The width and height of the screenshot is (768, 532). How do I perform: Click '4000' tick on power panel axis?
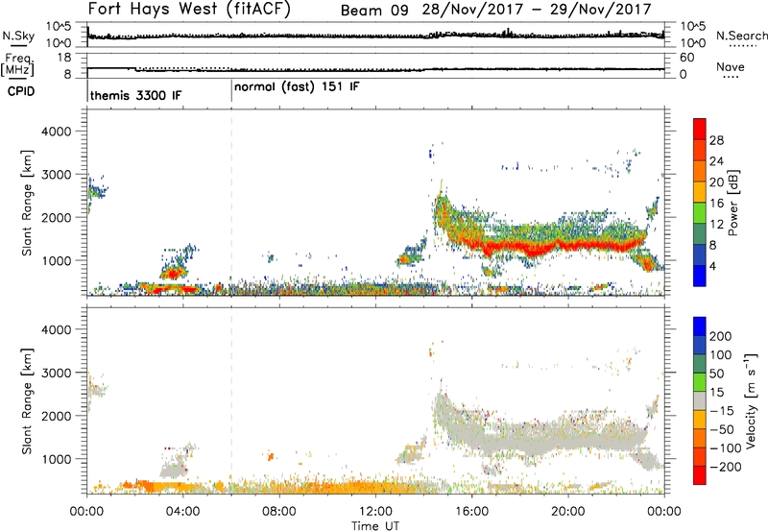[x=56, y=132]
